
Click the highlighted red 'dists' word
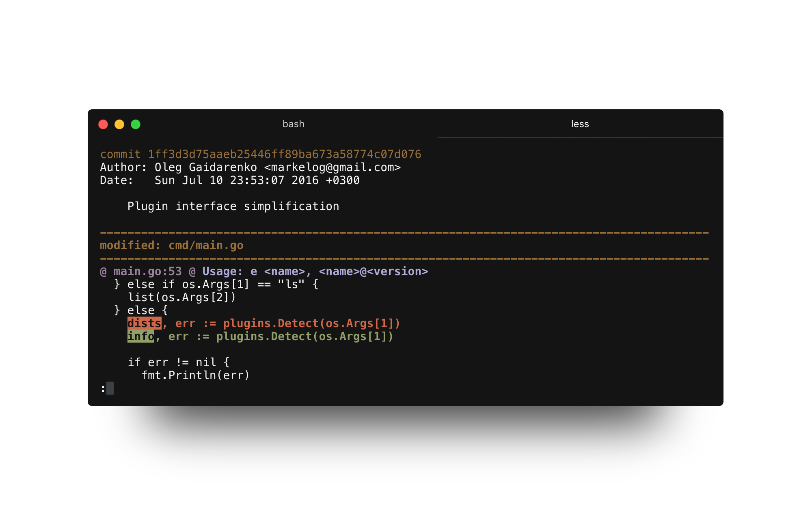click(x=144, y=323)
